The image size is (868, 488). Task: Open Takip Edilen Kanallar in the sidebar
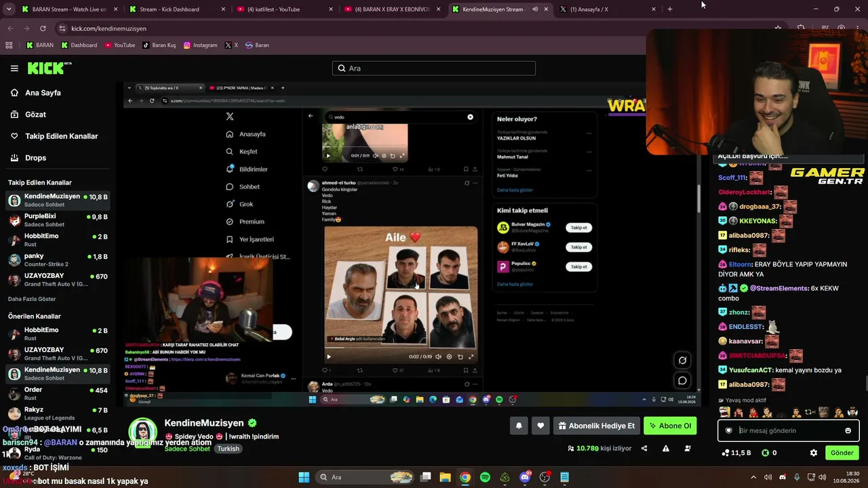click(62, 136)
